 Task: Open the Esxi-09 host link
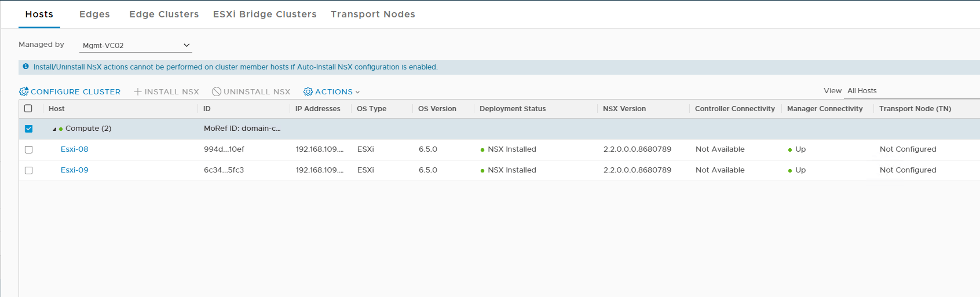75,170
